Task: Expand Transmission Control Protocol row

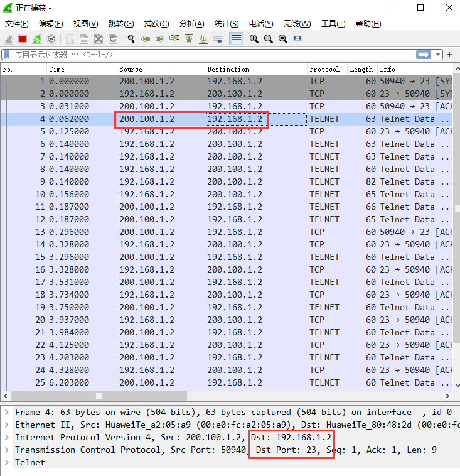Action: coord(7,450)
